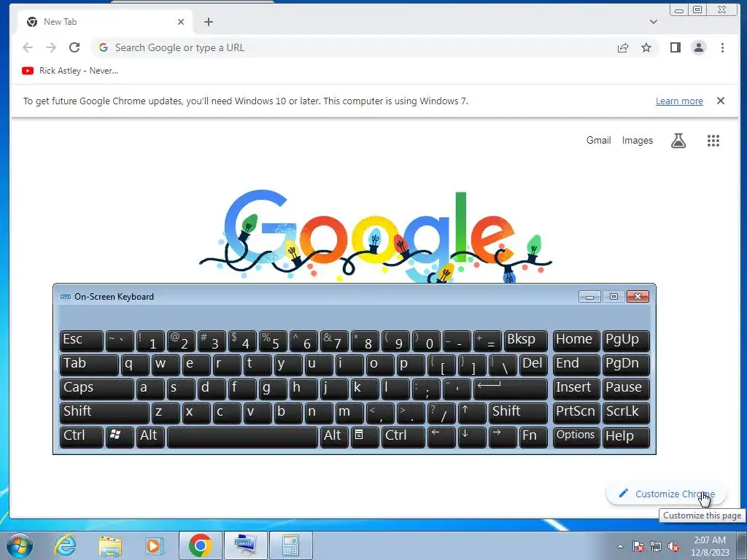Open Windows Media Player from taskbar
The height and width of the screenshot is (560, 747).
click(x=154, y=545)
